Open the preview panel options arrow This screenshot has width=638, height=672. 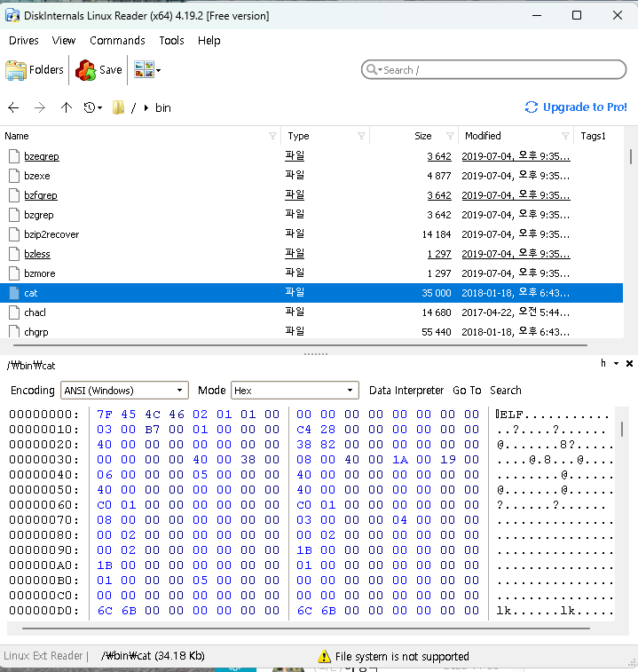616,363
